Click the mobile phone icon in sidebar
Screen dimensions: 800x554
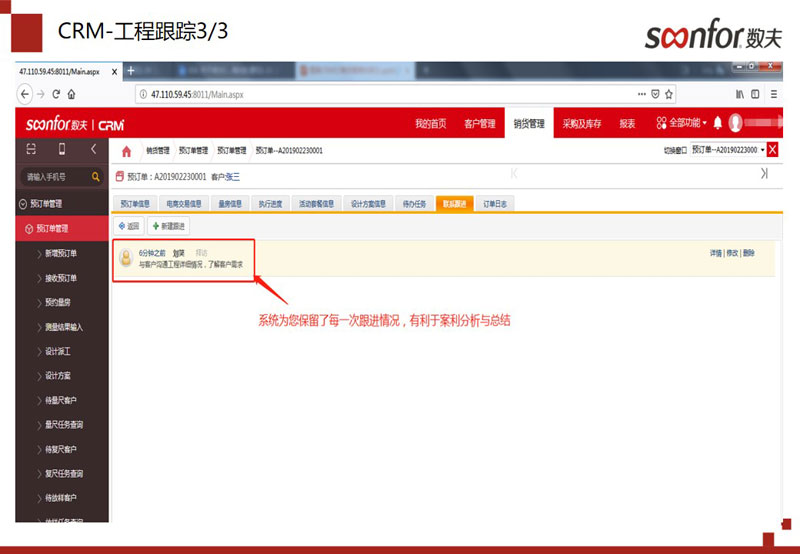click(61, 149)
